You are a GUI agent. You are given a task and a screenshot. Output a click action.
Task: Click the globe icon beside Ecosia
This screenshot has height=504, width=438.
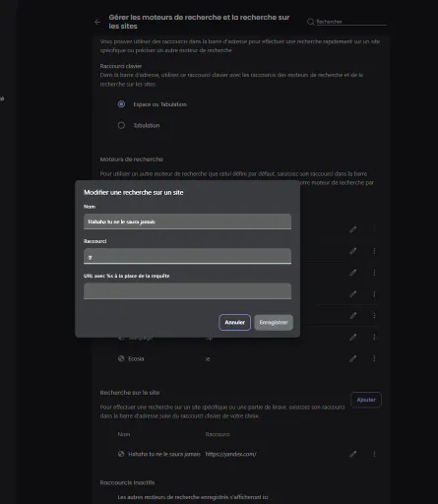pyautogui.click(x=121, y=358)
